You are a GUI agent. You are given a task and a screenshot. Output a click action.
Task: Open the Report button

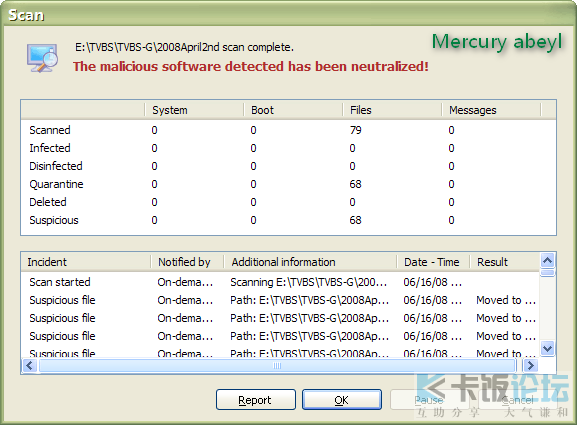(256, 400)
